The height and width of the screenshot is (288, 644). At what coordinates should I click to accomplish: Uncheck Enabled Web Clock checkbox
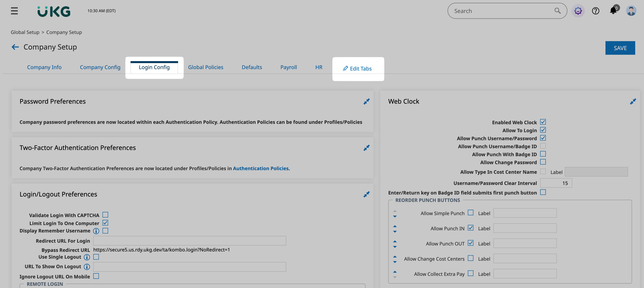543,122
